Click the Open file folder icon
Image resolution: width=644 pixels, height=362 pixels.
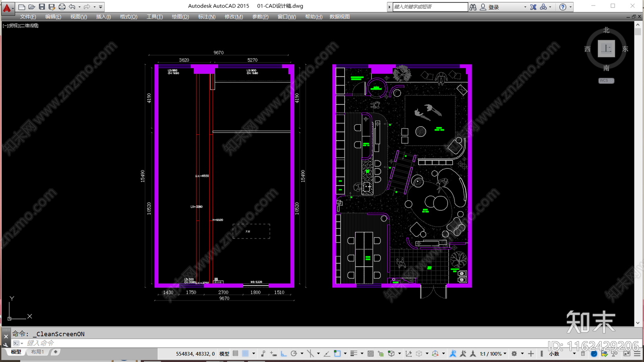(x=32, y=7)
